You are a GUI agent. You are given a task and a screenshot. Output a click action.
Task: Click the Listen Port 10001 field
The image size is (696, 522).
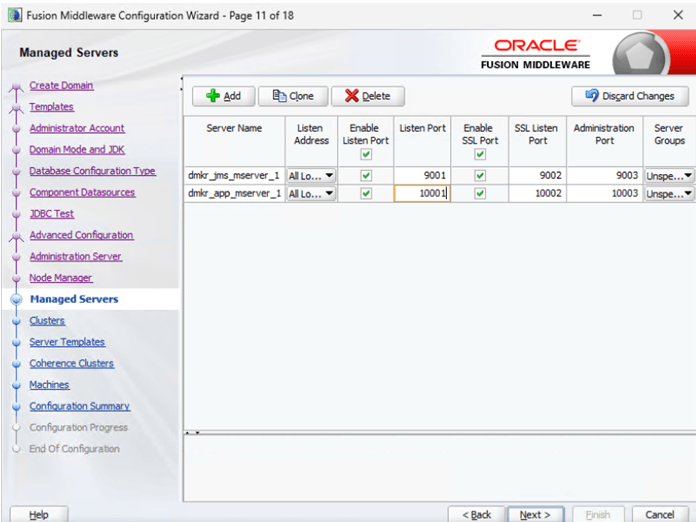[422, 194]
